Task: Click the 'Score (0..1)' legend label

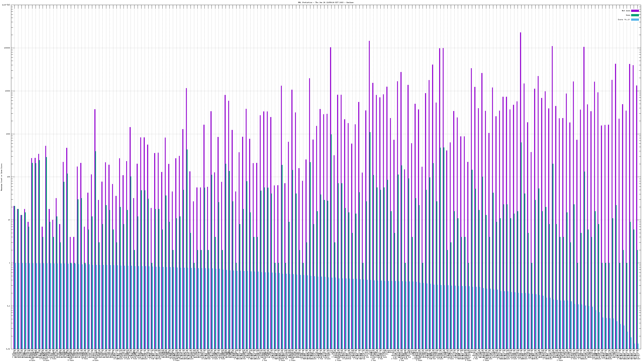Action: pos(624,20)
